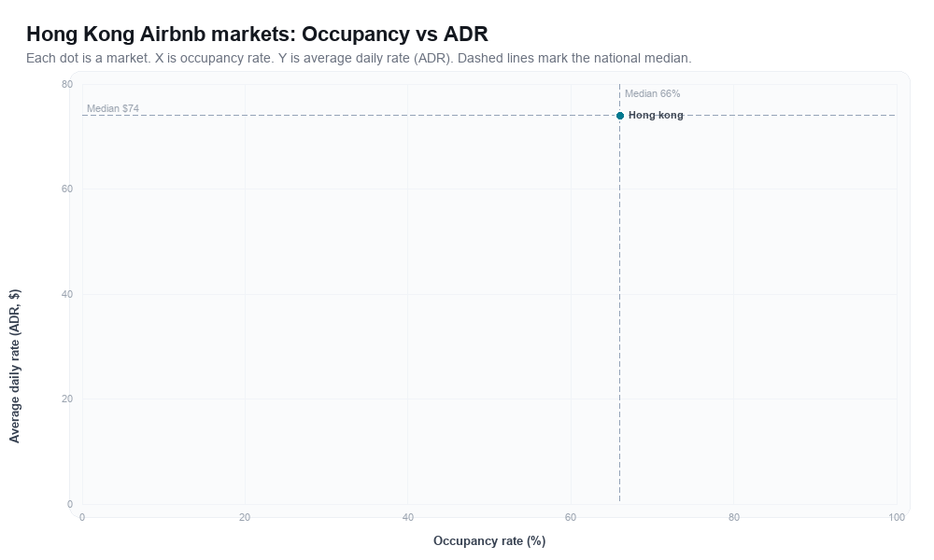Click the x-axis tick label '100'

(x=897, y=518)
